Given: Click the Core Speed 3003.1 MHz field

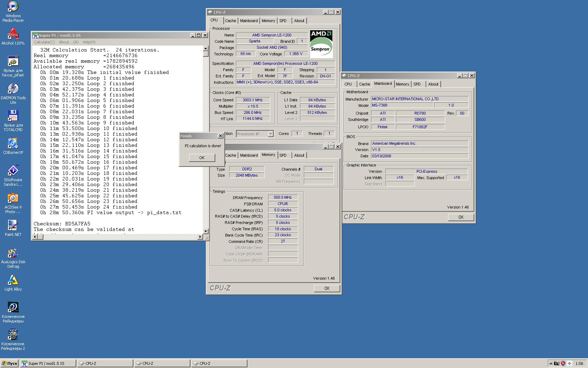Looking at the screenshot, I should 253,100.
